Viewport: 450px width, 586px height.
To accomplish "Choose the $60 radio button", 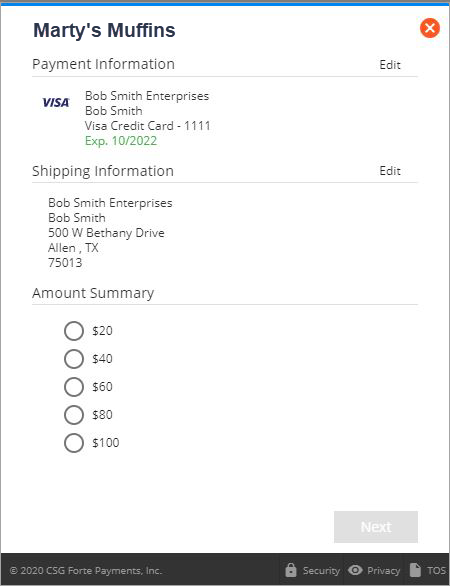I will click(x=74, y=387).
